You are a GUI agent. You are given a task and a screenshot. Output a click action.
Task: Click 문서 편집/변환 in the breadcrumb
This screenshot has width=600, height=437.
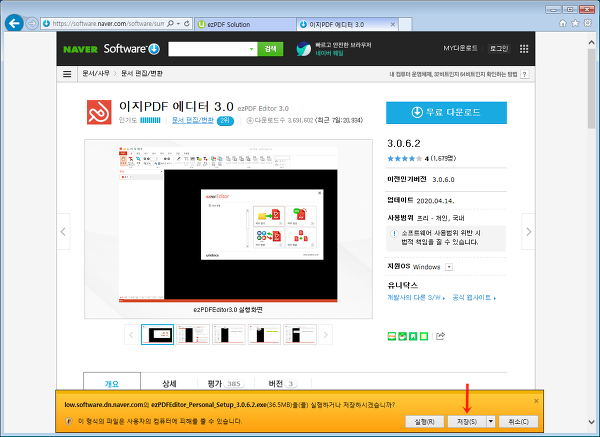click(142, 73)
